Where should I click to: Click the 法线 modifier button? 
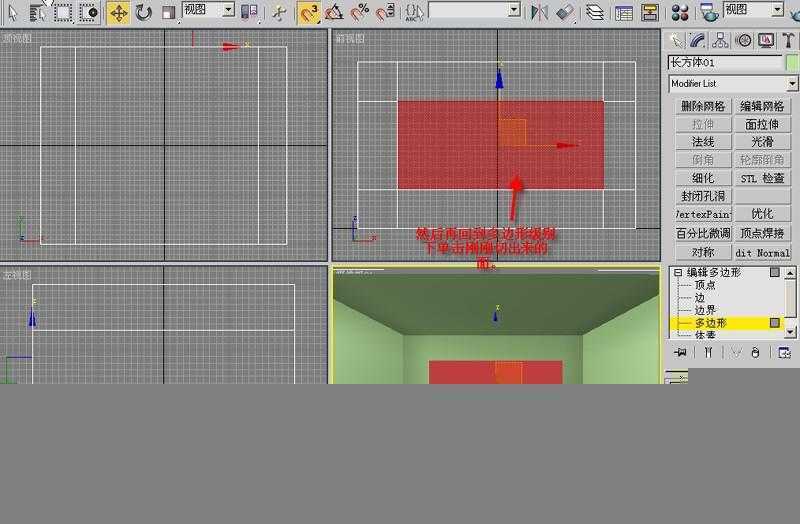pos(703,142)
